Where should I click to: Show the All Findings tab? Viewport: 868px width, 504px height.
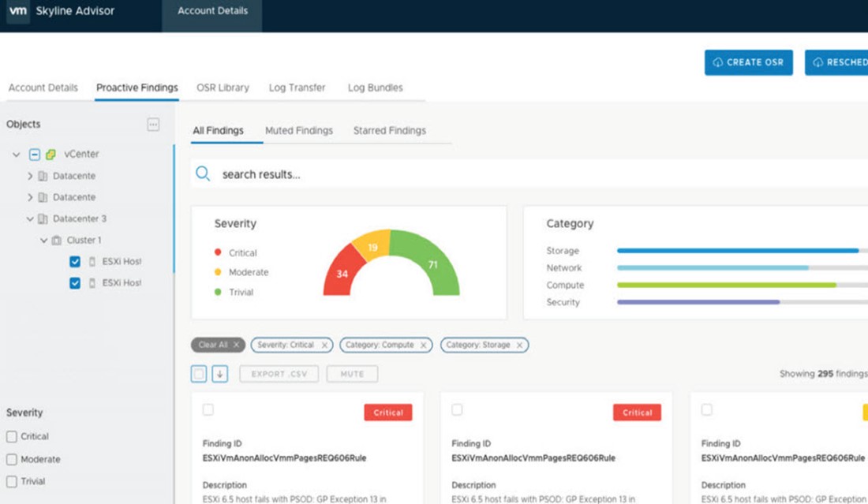coord(218,131)
